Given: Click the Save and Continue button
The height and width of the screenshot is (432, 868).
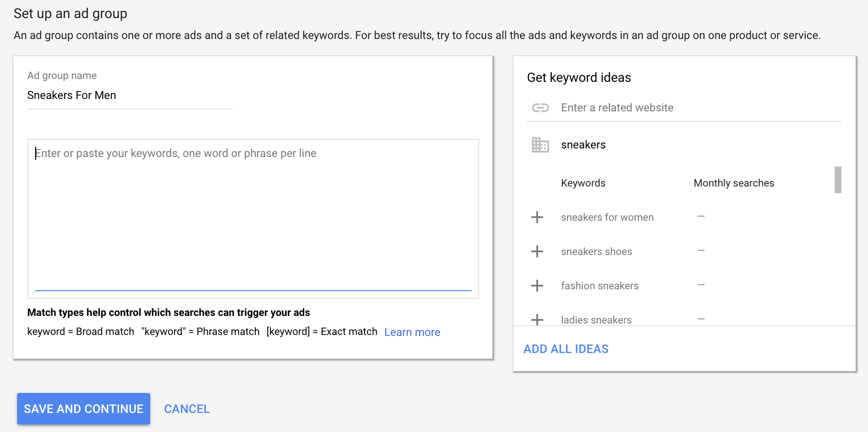Looking at the screenshot, I should [x=84, y=409].
